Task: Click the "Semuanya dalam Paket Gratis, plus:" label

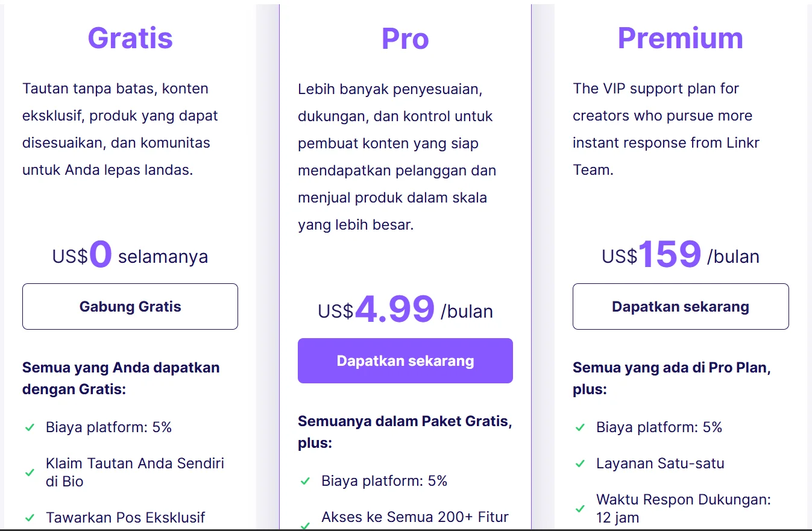Action: coord(405,432)
